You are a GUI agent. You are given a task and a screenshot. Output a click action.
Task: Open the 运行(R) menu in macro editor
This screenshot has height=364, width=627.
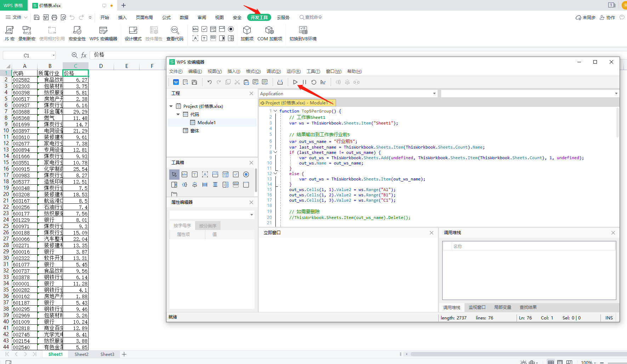pos(293,71)
